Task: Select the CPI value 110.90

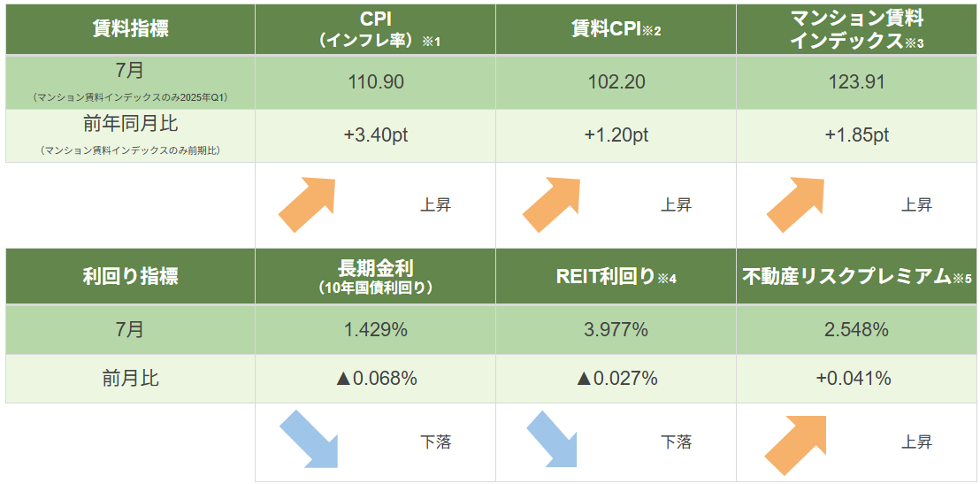Action: [375, 82]
